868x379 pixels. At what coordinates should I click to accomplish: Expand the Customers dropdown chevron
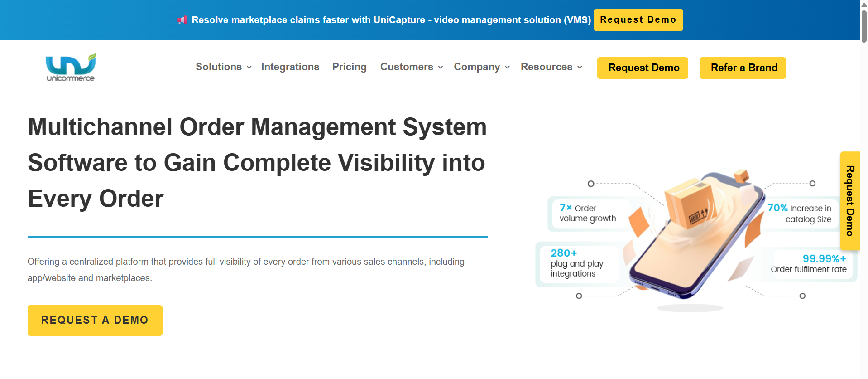click(441, 68)
